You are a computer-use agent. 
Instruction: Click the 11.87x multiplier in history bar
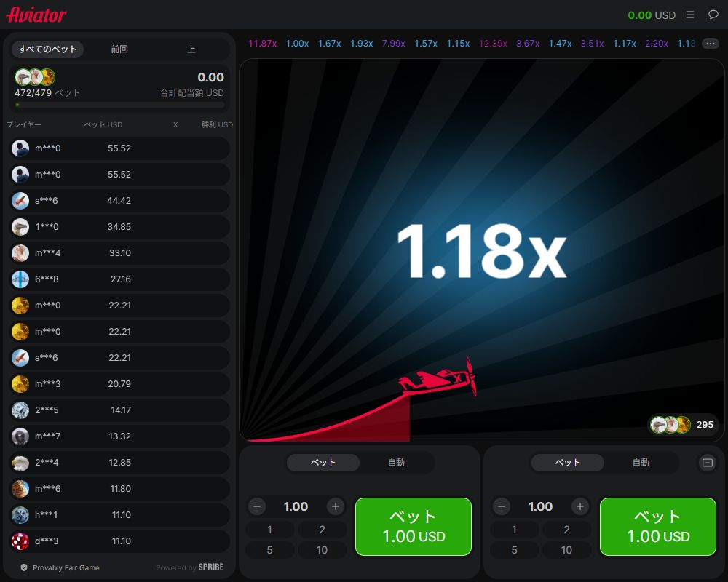(x=262, y=44)
